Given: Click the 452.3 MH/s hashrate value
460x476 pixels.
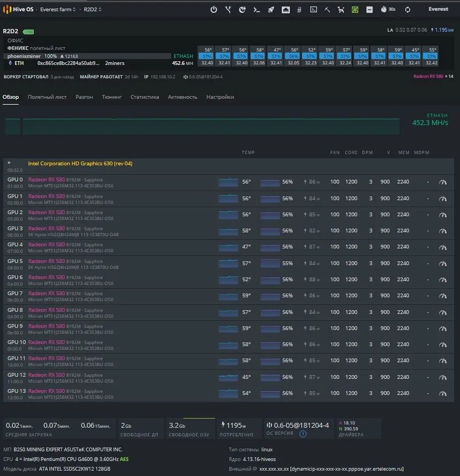Looking at the screenshot, I should [430, 123].
